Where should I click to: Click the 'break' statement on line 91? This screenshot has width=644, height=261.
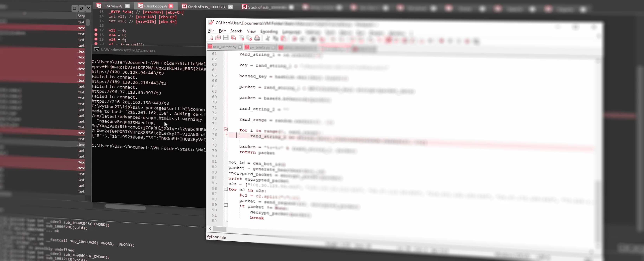[257, 218]
